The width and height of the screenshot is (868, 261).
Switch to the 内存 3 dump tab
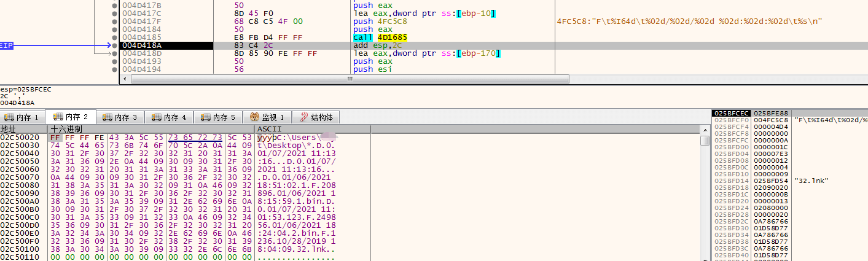120,117
